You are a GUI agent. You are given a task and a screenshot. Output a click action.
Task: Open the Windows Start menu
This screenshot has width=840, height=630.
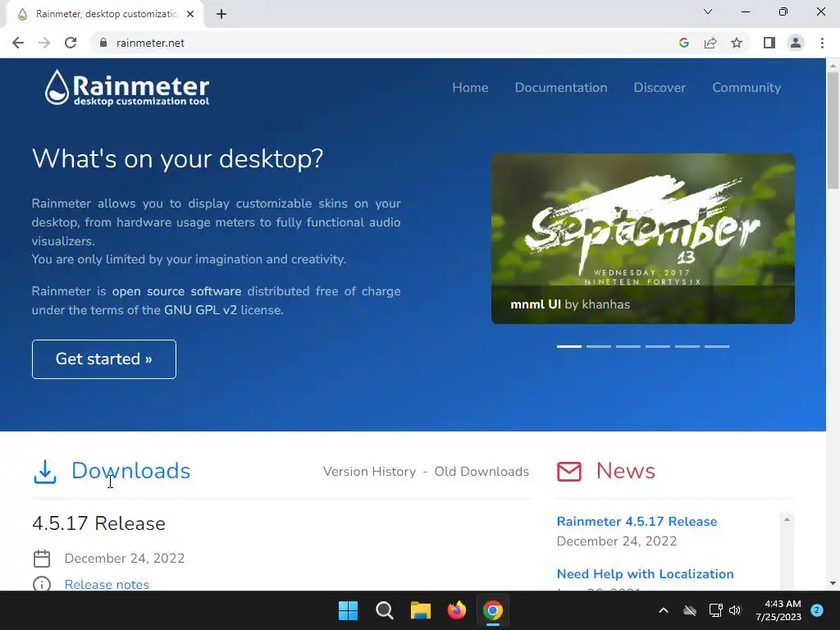click(x=348, y=610)
